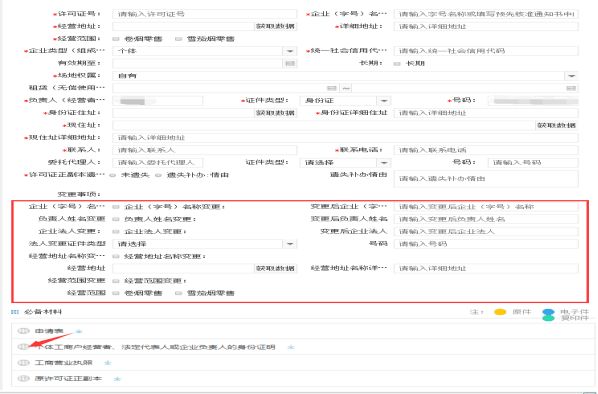Check the 卷烟零售 box under top 经营范围
This screenshot has height=394, width=598.
pos(116,39)
